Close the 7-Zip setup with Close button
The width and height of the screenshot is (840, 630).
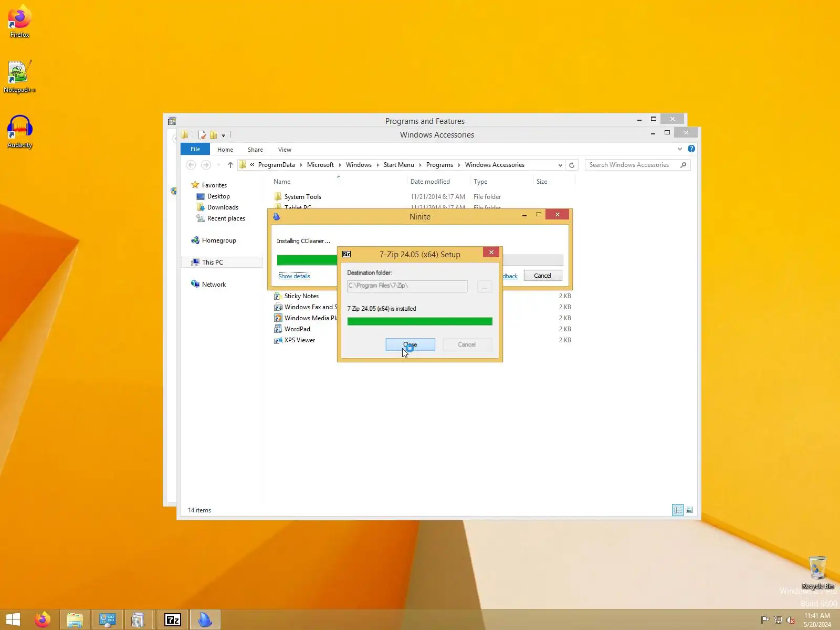tap(410, 344)
